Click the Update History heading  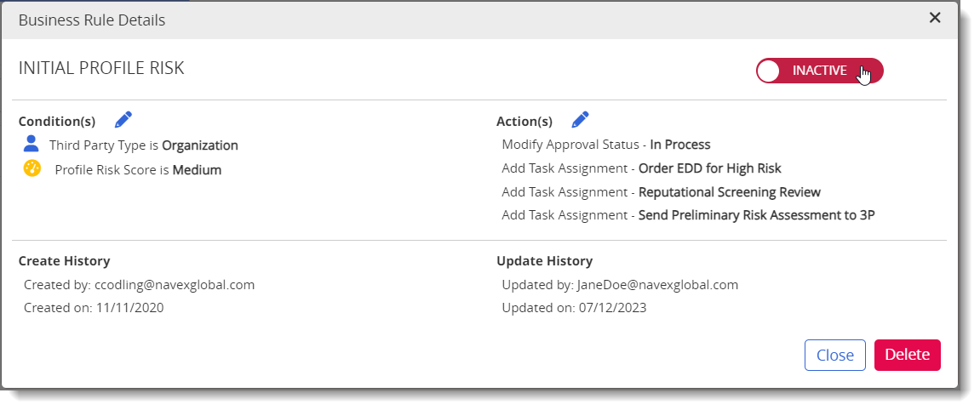coord(544,261)
